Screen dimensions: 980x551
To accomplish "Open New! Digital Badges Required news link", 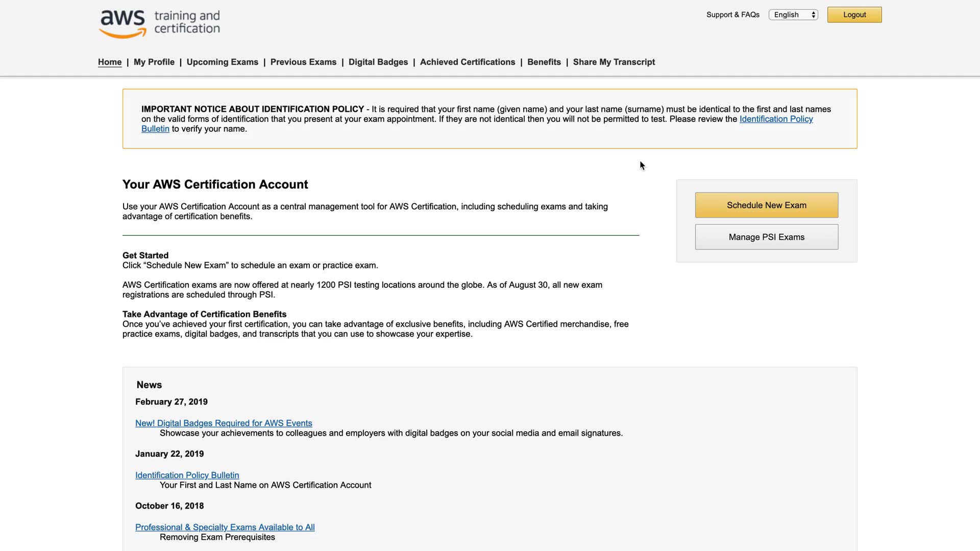I will (x=224, y=423).
